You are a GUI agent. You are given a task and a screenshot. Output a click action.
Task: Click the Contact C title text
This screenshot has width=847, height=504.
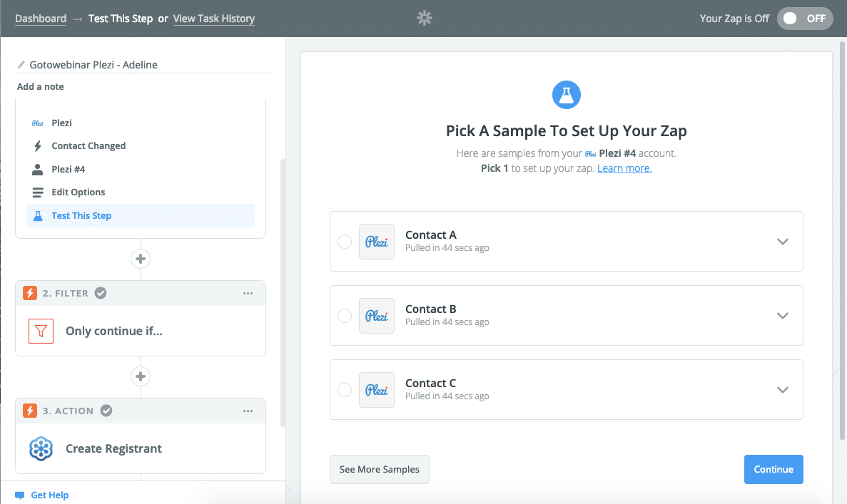(430, 383)
